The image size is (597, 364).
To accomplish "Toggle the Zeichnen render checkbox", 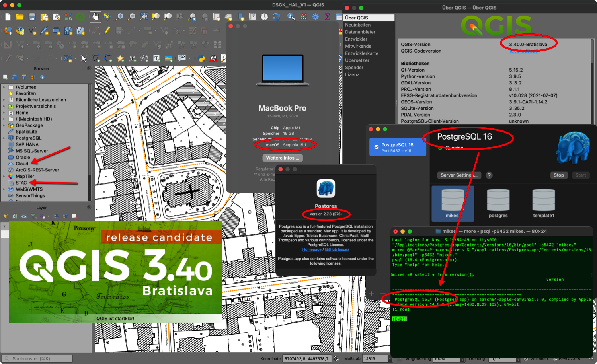I will 526,359.
